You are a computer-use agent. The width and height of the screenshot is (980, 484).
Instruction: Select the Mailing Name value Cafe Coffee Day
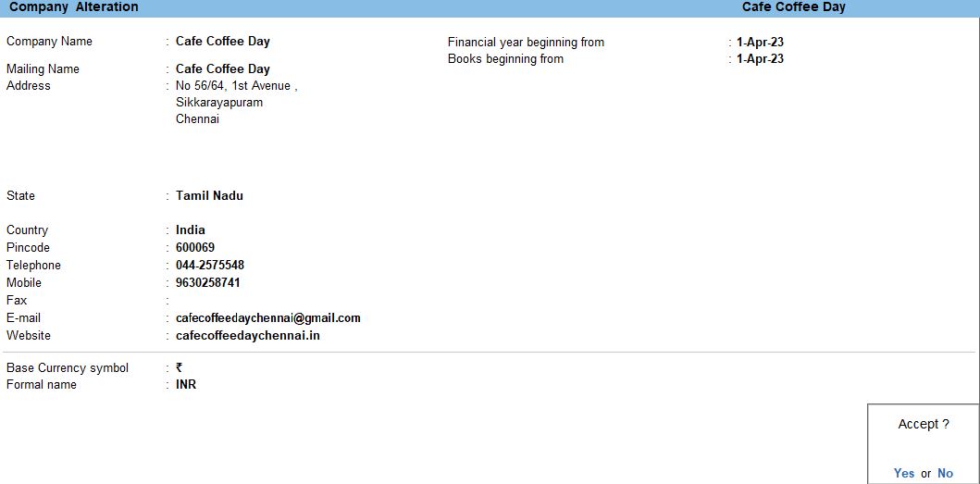222,68
